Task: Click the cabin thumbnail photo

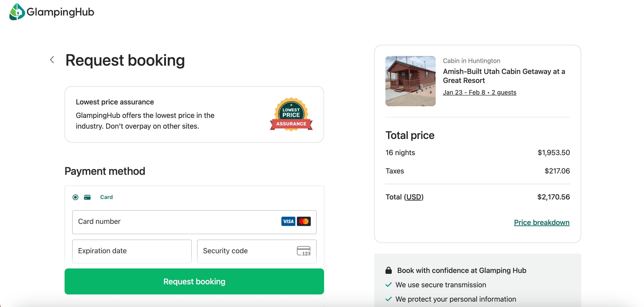Action: click(x=410, y=81)
